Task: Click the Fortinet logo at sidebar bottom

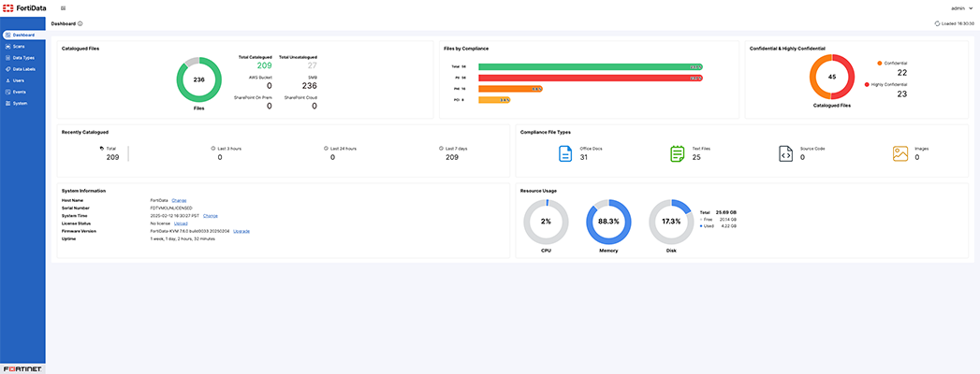Action: tap(22, 369)
